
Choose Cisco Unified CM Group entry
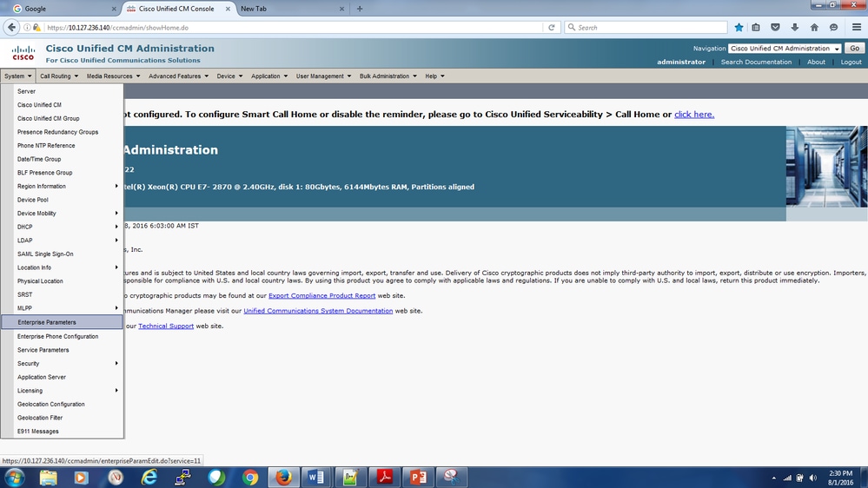(62, 118)
